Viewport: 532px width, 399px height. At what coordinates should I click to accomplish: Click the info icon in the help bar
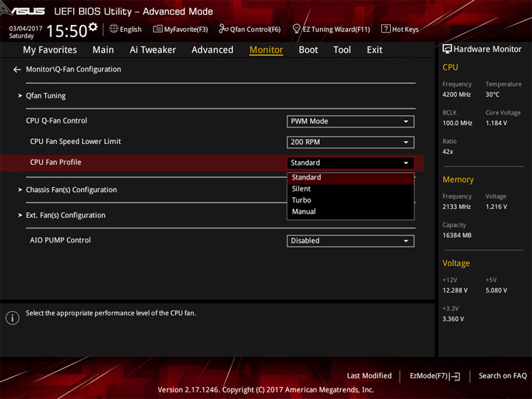pyautogui.click(x=12, y=318)
